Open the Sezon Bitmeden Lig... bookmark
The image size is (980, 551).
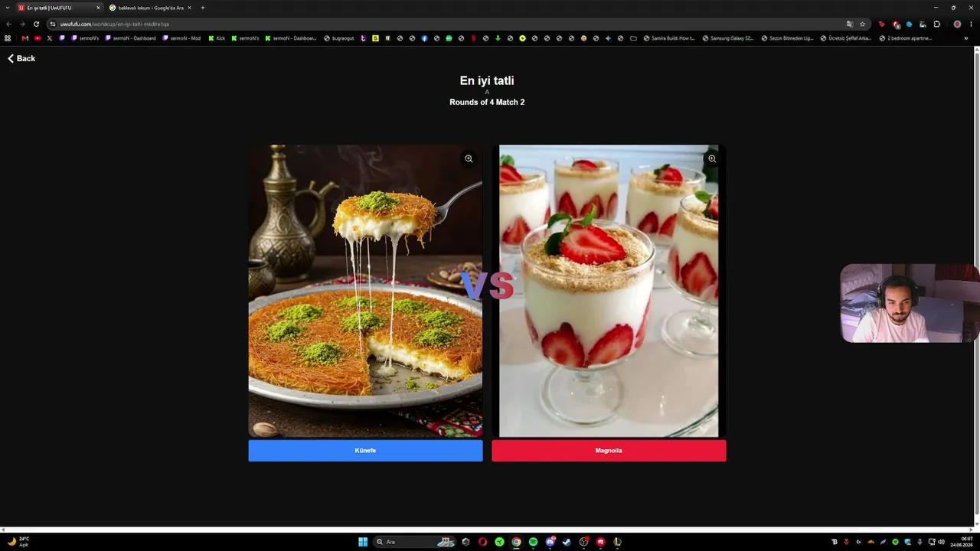tap(788, 38)
